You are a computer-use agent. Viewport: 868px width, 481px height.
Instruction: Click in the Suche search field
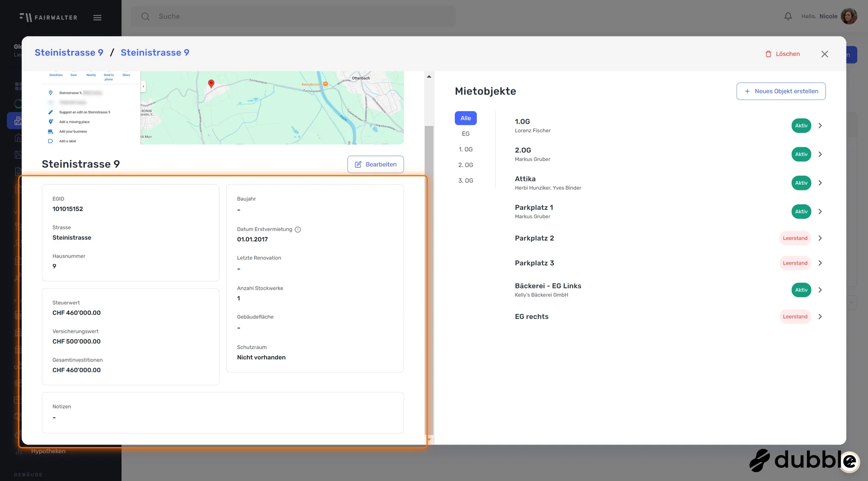[x=292, y=16]
